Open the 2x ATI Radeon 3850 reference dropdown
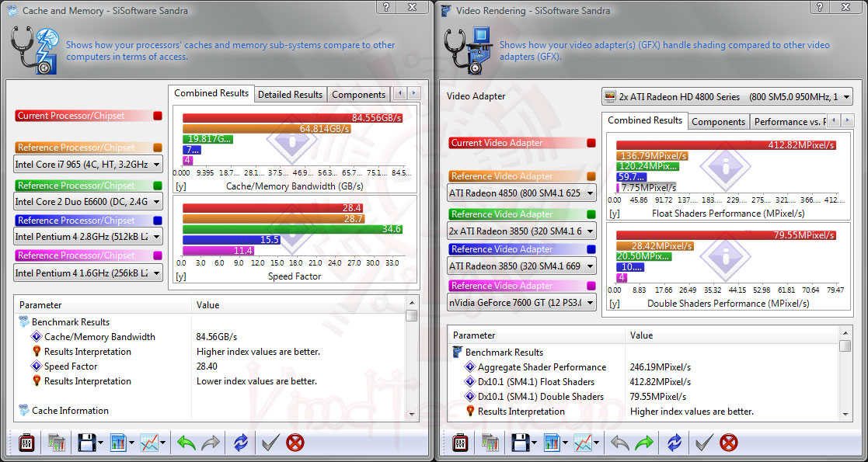Screen dimensions: 868x462 (x=522, y=231)
